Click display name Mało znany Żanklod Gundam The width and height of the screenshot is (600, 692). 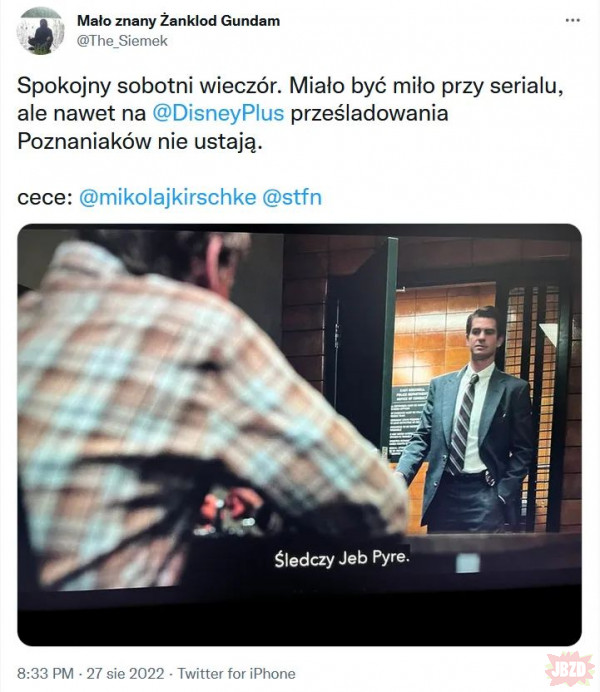click(x=178, y=21)
